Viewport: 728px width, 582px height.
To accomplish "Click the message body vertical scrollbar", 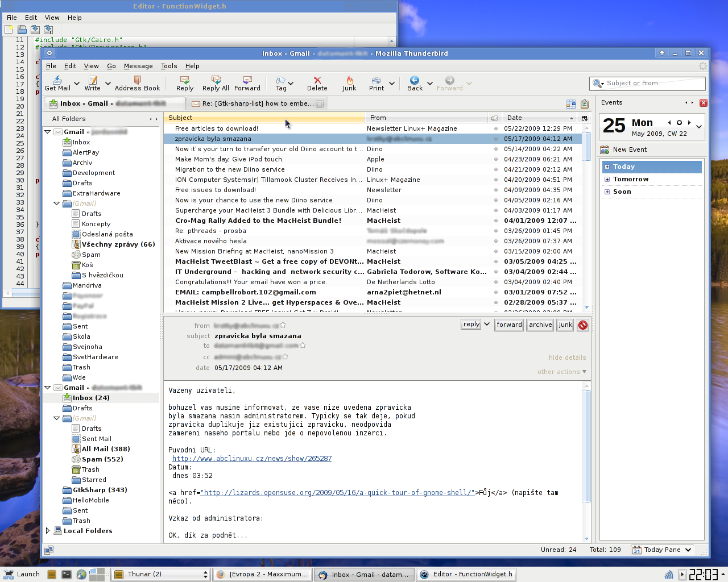I will pyautogui.click(x=587, y=462).
